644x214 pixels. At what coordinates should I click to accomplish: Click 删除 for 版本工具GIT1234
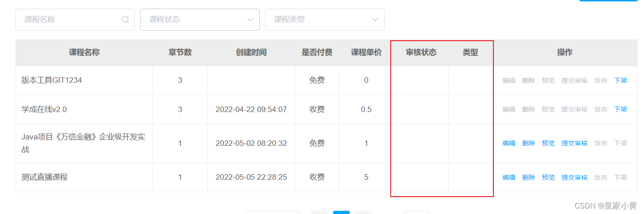click(x=529, y=80)
